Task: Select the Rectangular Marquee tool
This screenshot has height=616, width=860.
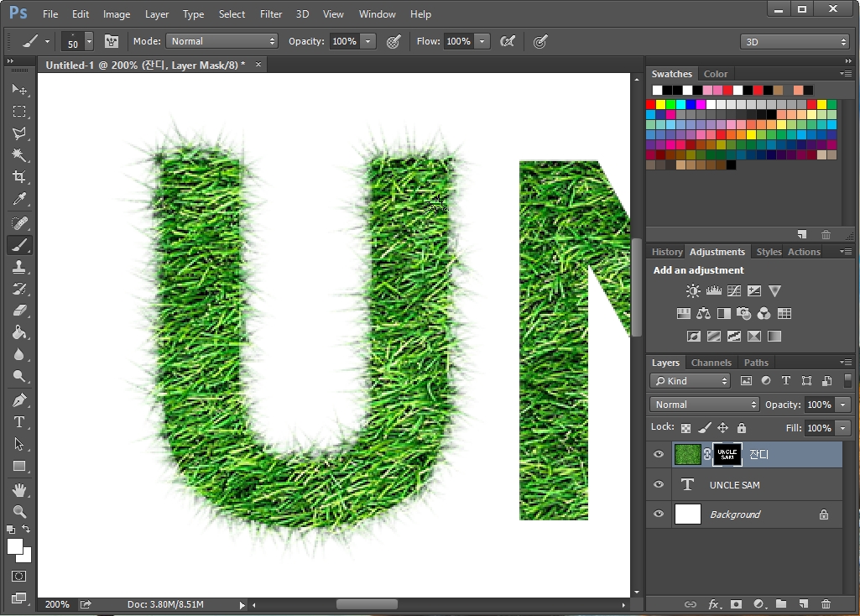Action: (19, 112)
